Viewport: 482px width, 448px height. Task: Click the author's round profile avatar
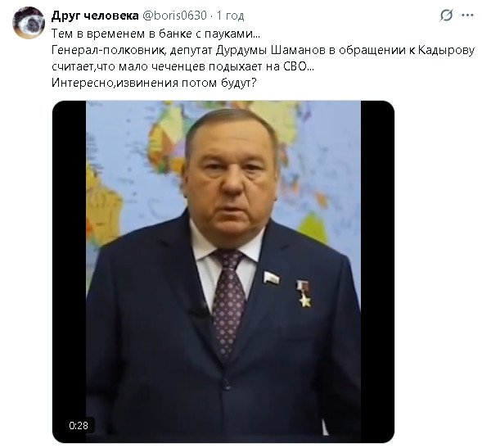point(29,23)
